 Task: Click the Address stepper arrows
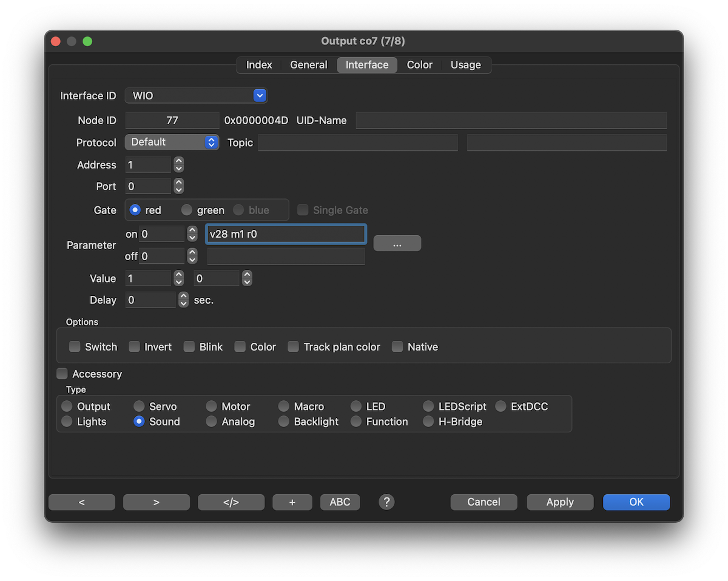tap(178, 164)
